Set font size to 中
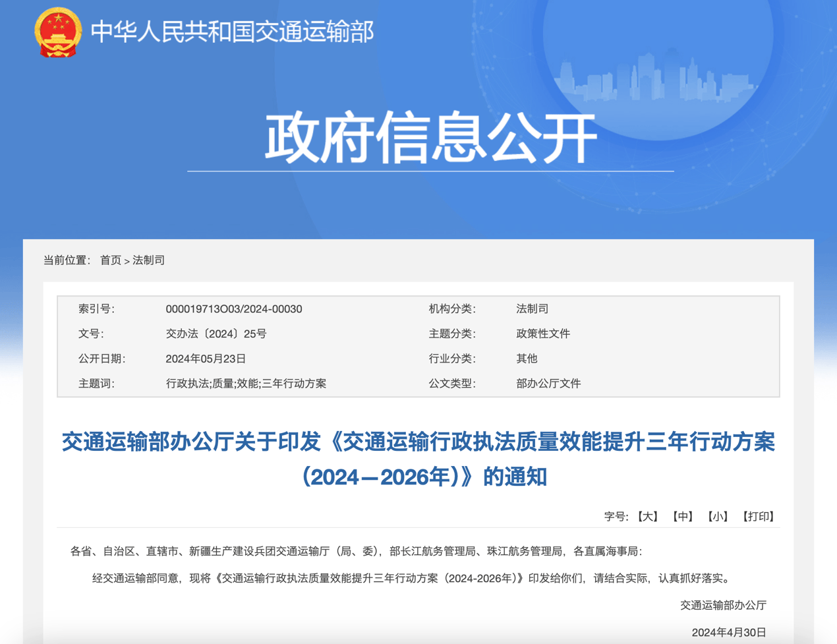This screenshot has height=644, width=837. coord(682,516)
